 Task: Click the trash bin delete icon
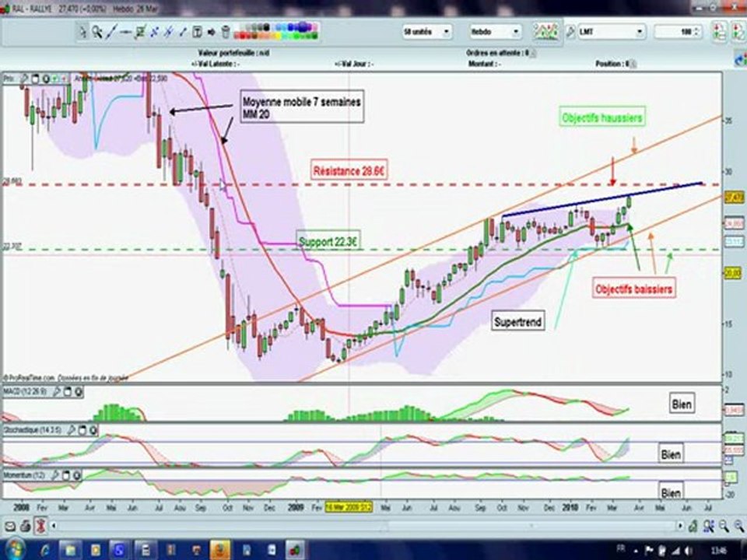(226, 32)
